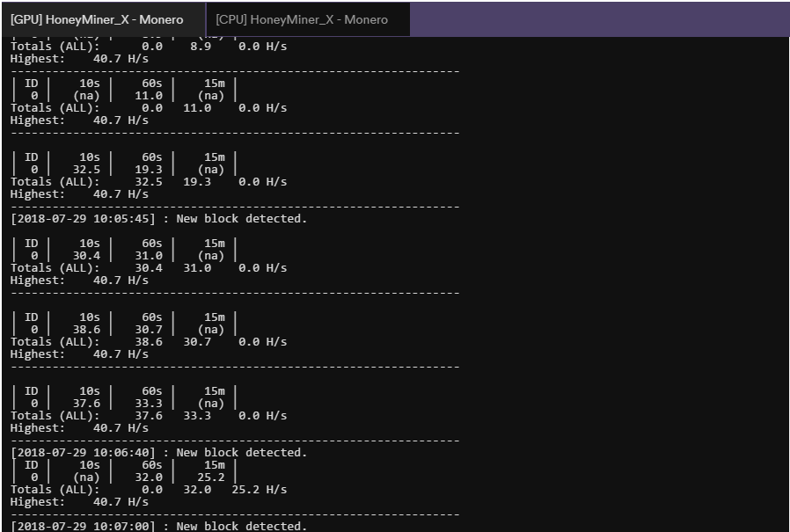Click the 25.2 H/s total
Viewport: 790px width, 532px height.
coord(259,490)
